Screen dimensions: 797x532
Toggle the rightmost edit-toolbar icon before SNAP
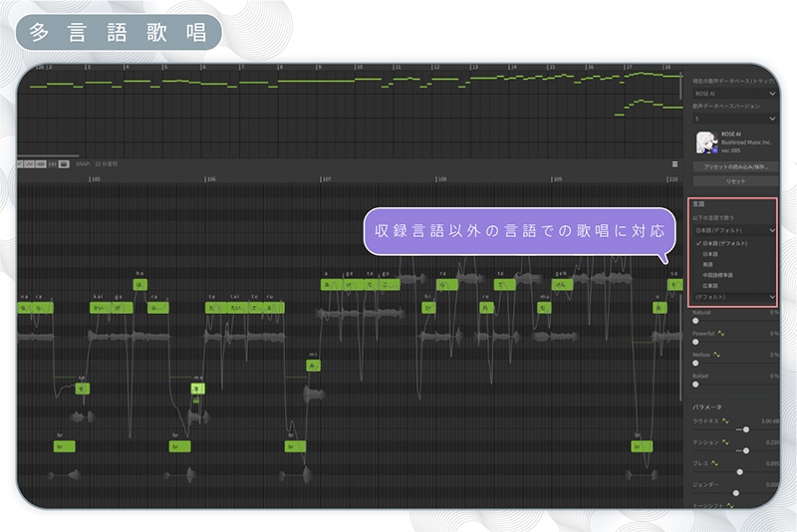tap(64, 164)
